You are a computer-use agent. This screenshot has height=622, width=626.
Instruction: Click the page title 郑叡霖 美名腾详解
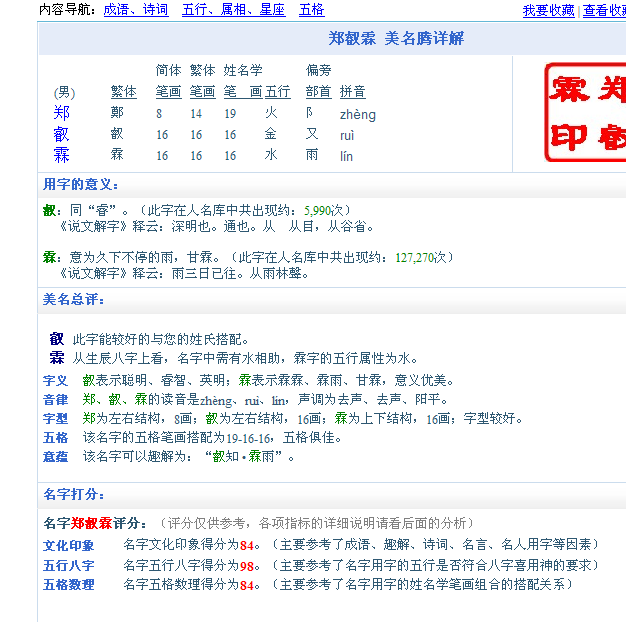[396, 39]
